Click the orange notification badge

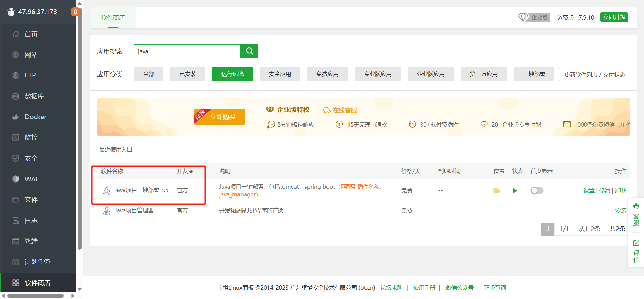pos(75,12)
